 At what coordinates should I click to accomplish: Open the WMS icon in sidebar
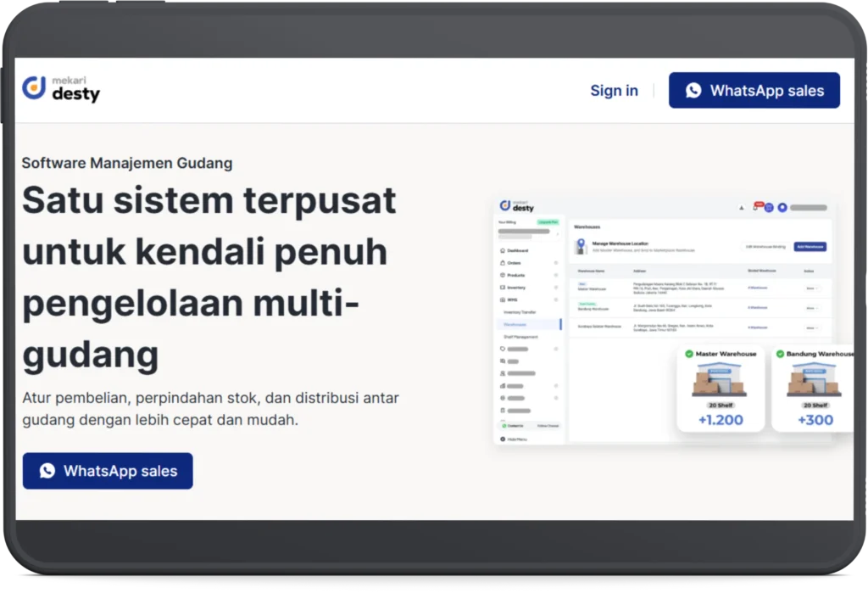(503, 299)
